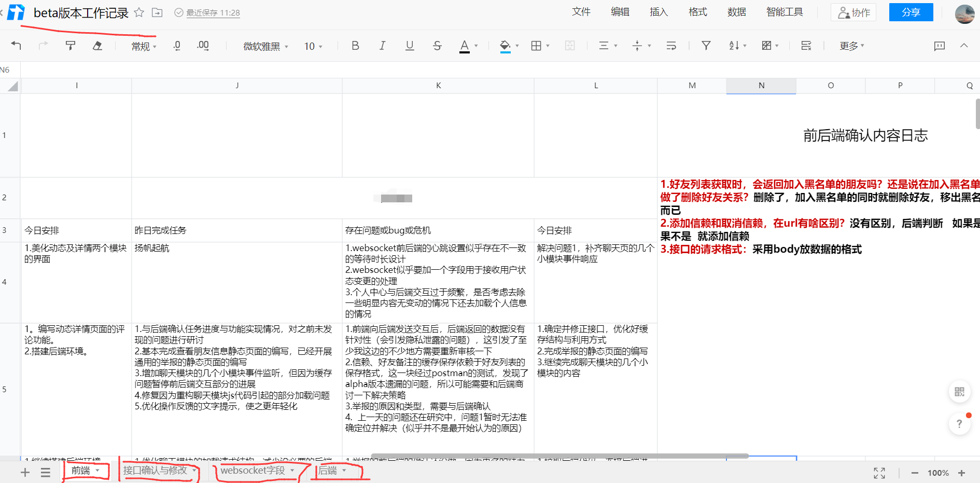Increase decimal places button

coord(203,46)
